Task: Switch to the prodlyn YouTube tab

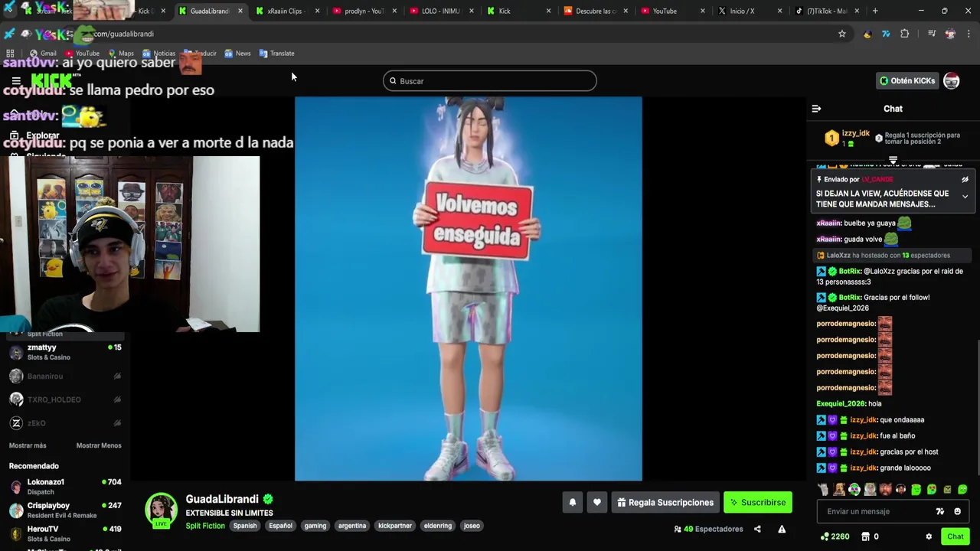Action: 364,11
